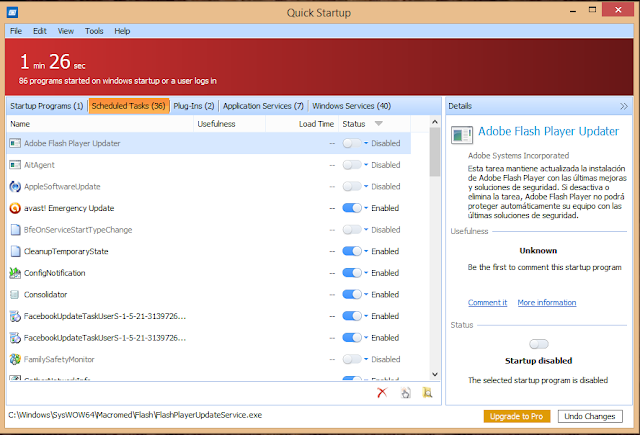Sort by Load Time column header
Image resolution: width=640 pixels, height=435 pixels.
point(302,124)
